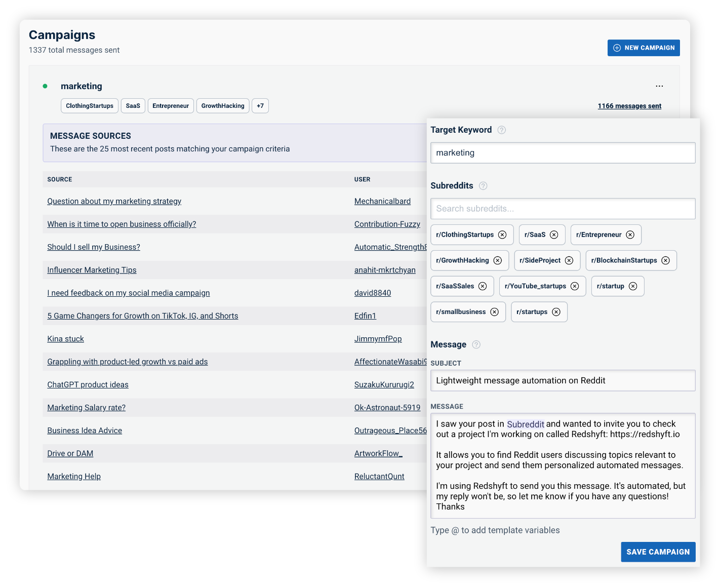Screen dimensions: 721x588
Task: Open 'ChatGPT product ideas' post
Action: (x=88, y=384)
